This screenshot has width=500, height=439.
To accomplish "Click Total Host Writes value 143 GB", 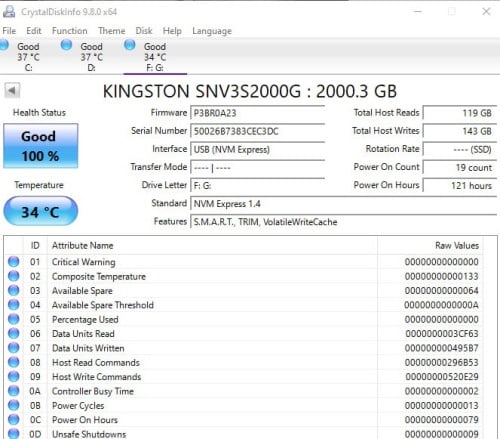I will [x=460, y=131].
